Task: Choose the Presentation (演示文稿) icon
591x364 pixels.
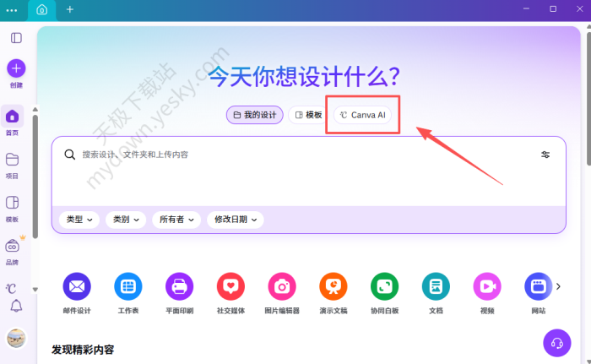Action: coord(333,286)
